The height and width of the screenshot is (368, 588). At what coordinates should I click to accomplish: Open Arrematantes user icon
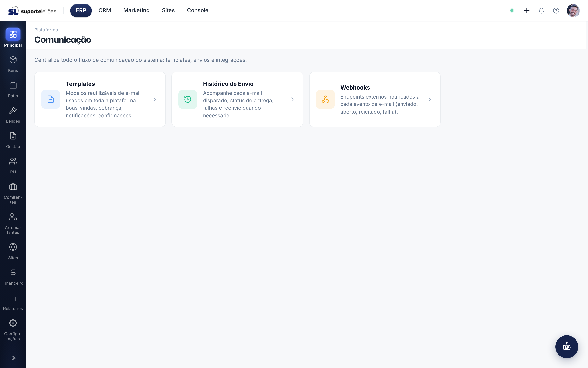(x=13, y=217)
